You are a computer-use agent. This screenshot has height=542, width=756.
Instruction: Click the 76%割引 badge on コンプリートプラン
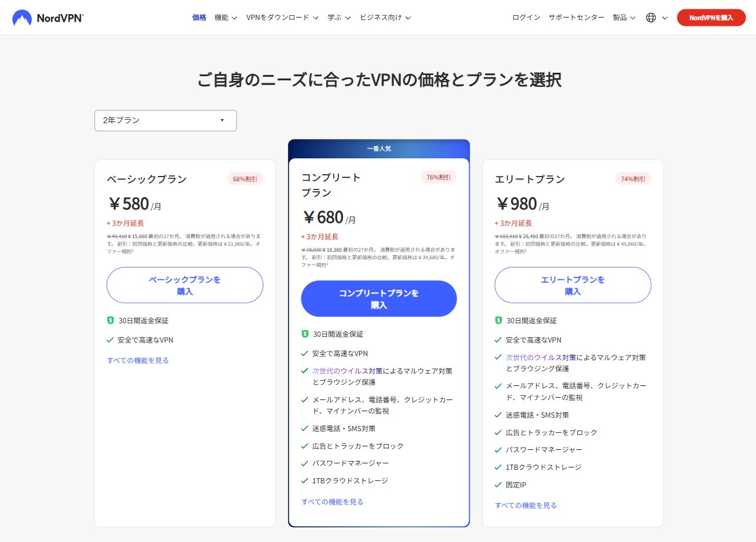(x=439, y=177)
